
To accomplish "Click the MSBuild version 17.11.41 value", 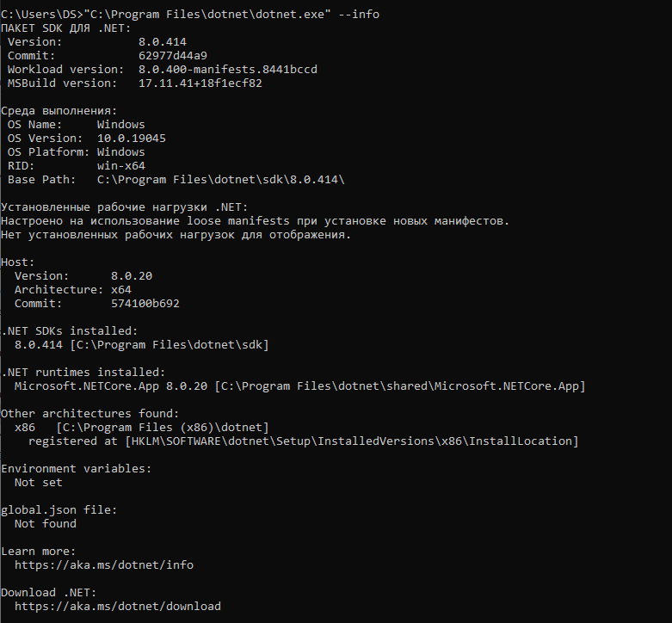I will tap(200, 83).
